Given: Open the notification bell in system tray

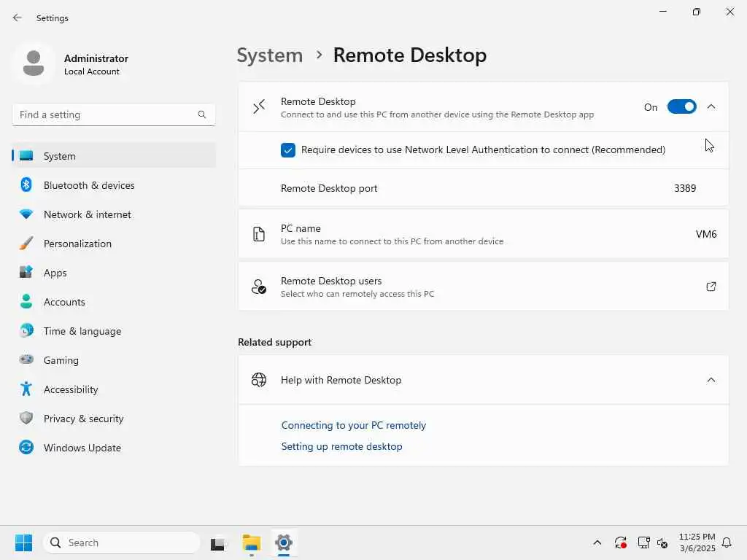Looking at the screenshot, I should point(727,542).
